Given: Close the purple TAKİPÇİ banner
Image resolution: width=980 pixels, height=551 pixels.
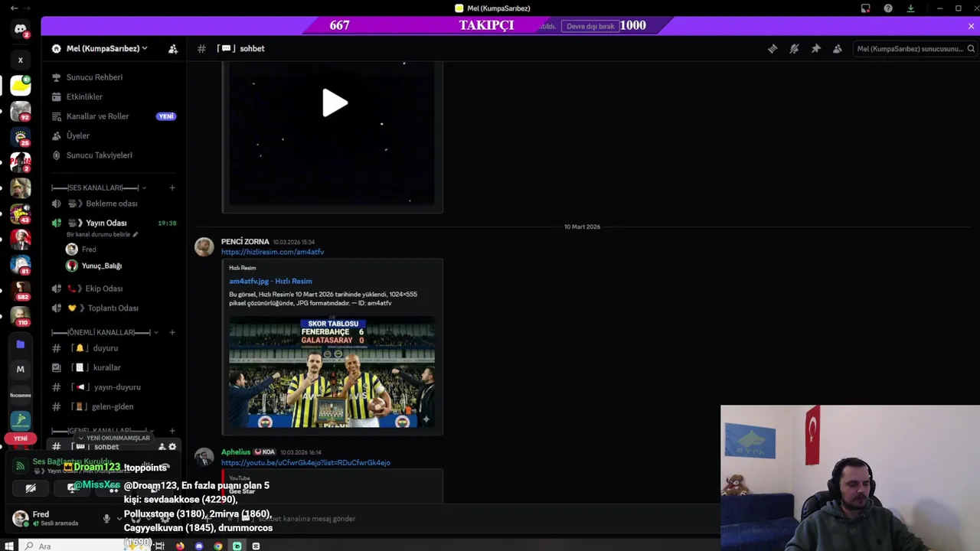Looking at the screenshot, I should tap(971, 26).
